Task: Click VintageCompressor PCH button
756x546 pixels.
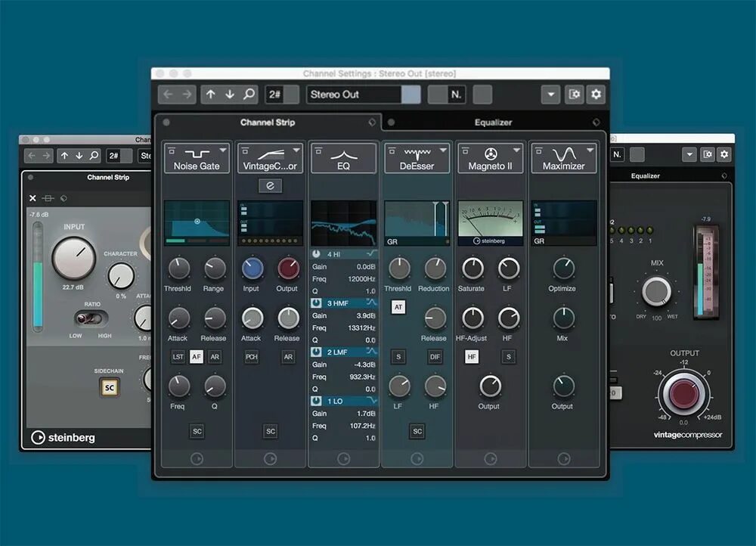Action: [x=252, y=357]
